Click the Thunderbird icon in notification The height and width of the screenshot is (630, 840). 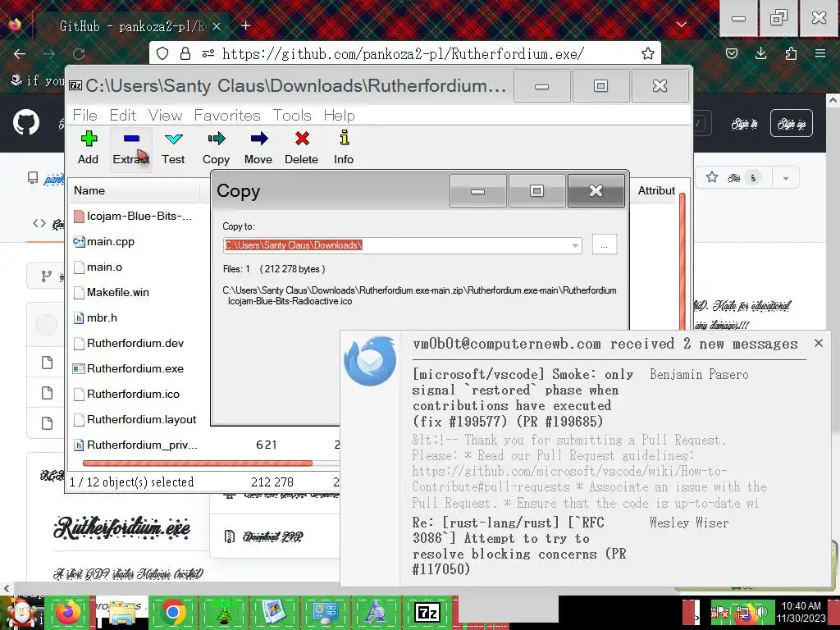coord(370,361)
